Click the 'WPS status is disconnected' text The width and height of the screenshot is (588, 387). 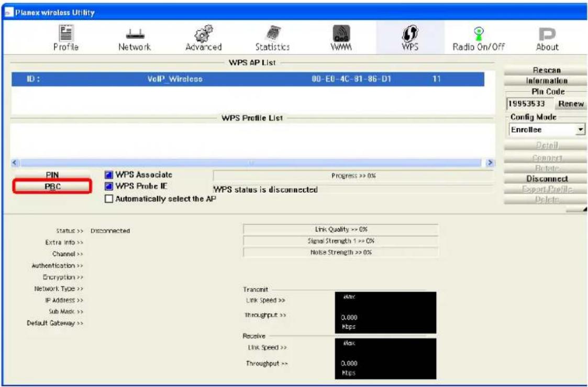pyautogui.click(x=265, y=190)
